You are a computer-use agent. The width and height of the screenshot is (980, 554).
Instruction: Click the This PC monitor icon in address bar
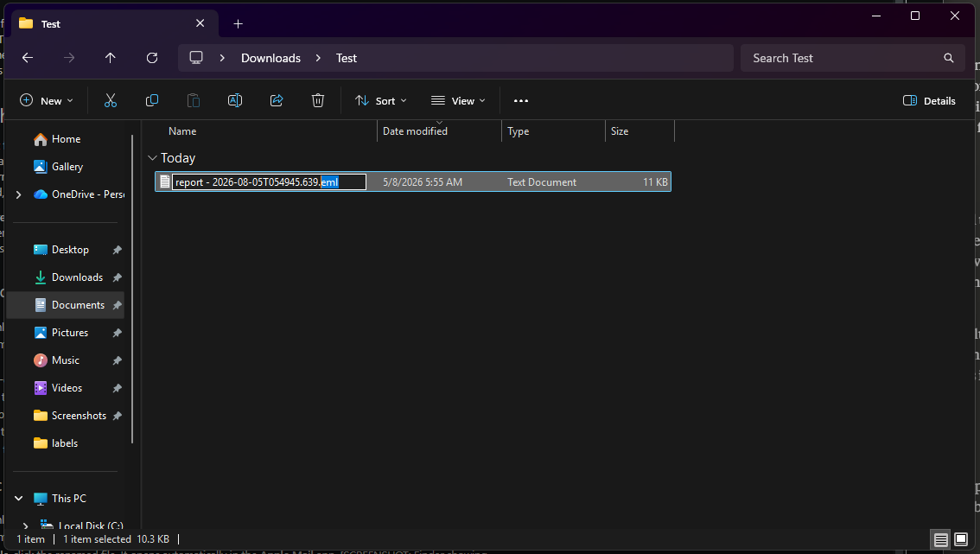click(x=196, y=58)
